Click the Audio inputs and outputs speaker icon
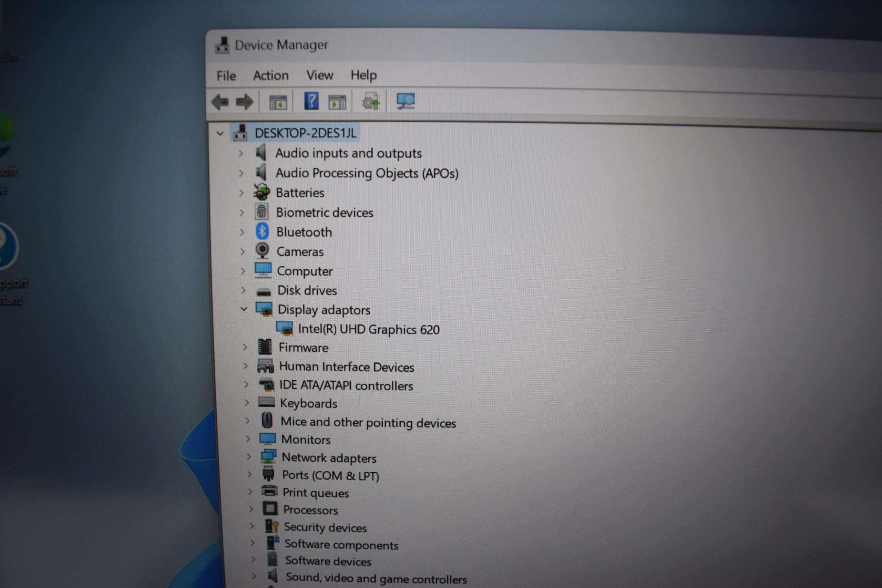The height and width of the screenshot is (588, 882). (x=260, y=153)
